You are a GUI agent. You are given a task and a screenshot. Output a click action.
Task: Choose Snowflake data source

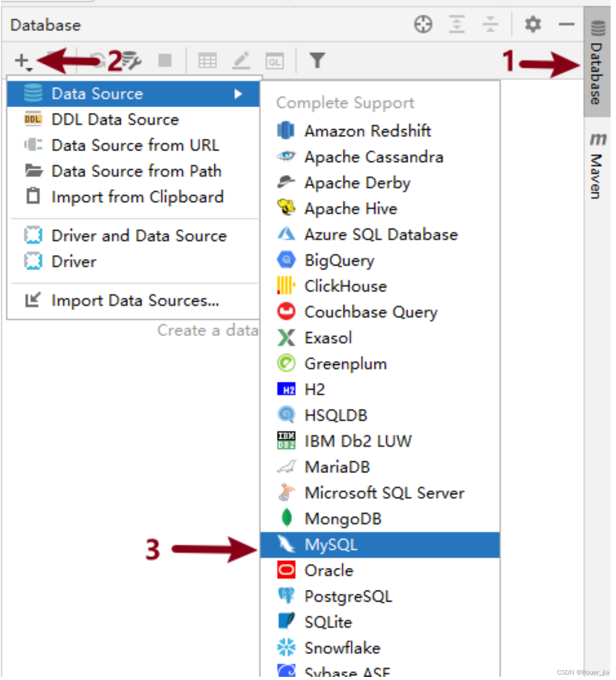tap(380, 648)
